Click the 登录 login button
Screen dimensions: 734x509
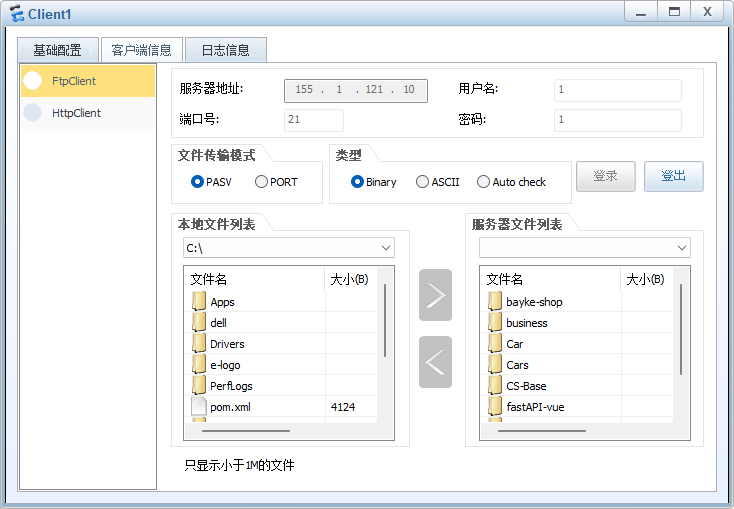(605, 176)
